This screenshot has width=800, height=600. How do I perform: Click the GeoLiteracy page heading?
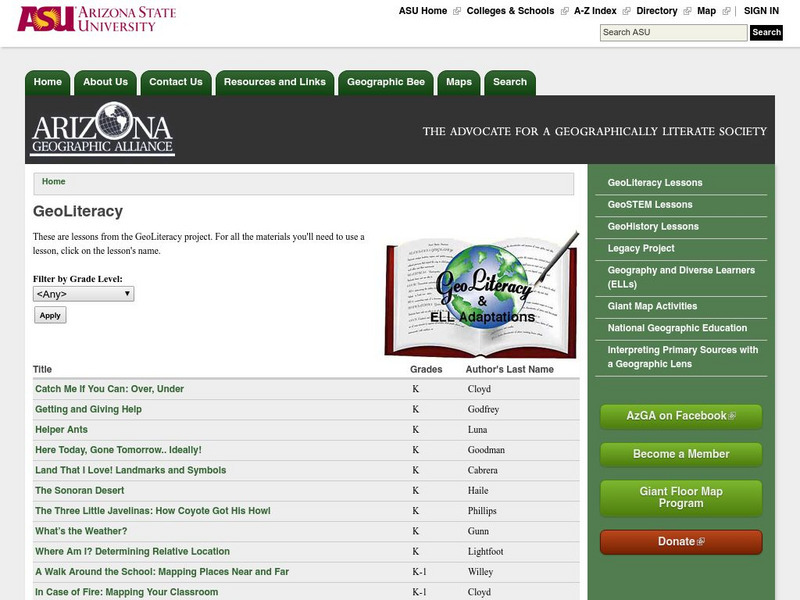pyautogui.click(x=78, y=211)
